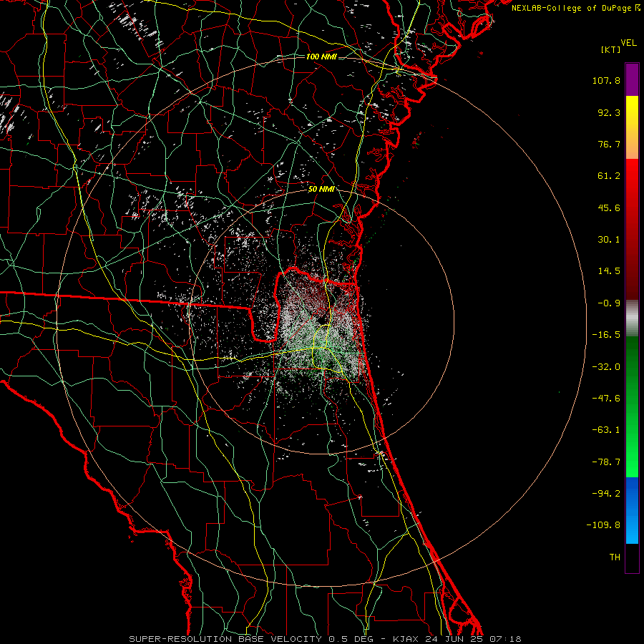The width and height of the screenshot is (644, 644).
Task: Click the -0.9 value on velocity scale
Action: click(x=609, y=303)
